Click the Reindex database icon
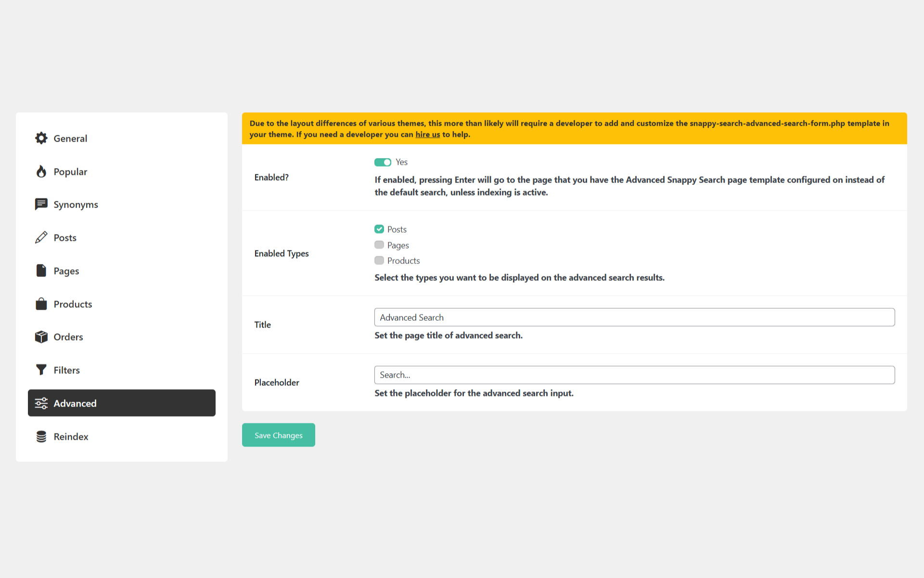The height and width of the screenshot is (578, 924). click(x=41, y=436)
